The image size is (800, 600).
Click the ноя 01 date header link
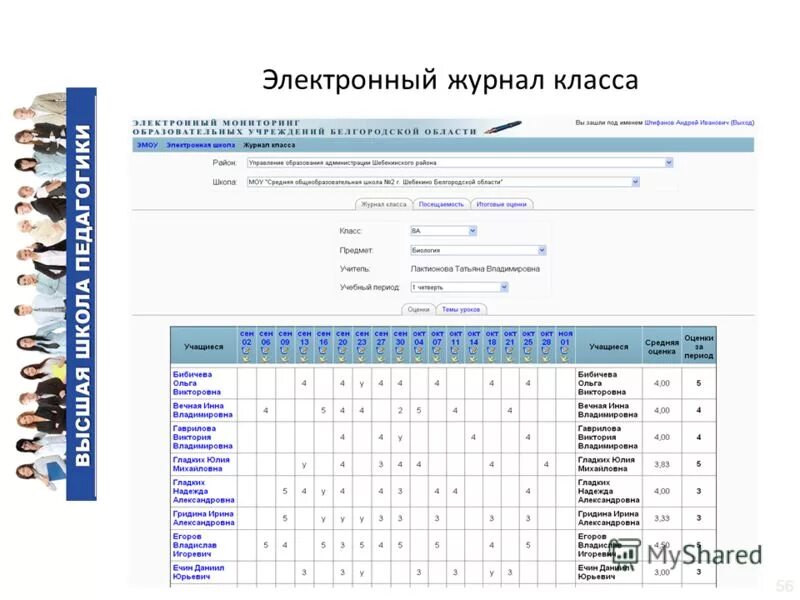[x=565, y=338]
